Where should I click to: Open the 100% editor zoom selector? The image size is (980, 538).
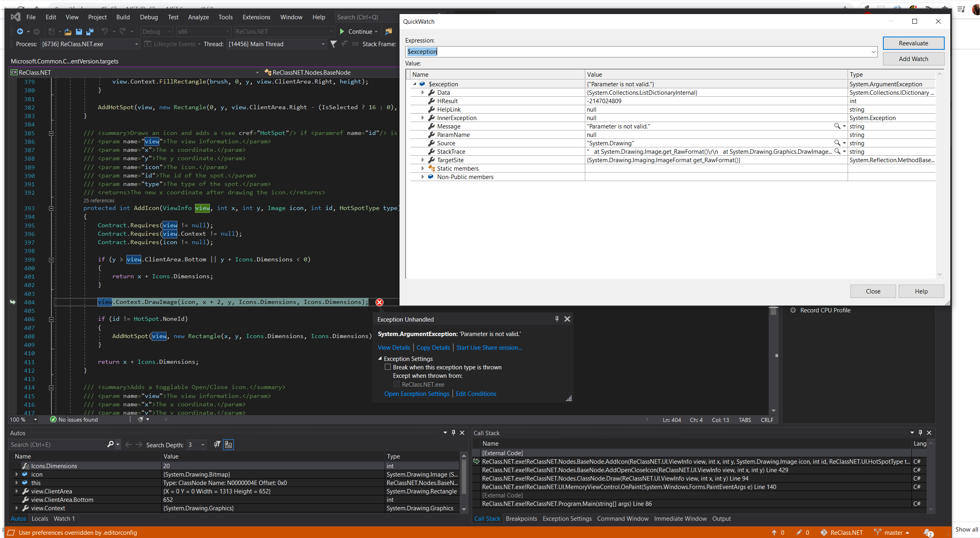point(23,420)
